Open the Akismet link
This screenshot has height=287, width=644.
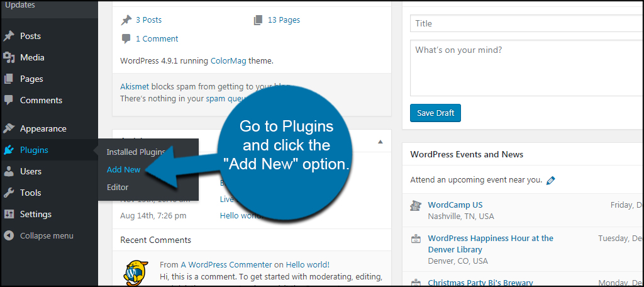click(x=135, y=87)
